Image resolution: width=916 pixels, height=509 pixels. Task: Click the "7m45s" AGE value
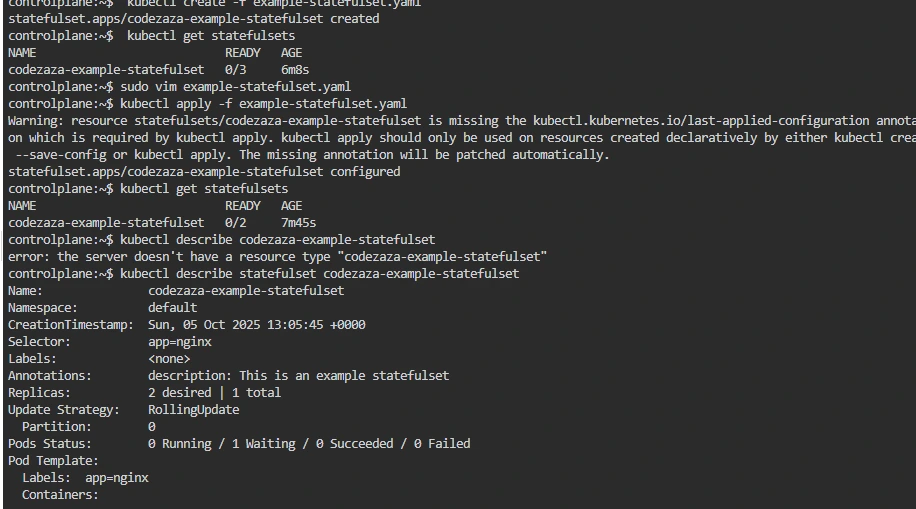(298, 223)
